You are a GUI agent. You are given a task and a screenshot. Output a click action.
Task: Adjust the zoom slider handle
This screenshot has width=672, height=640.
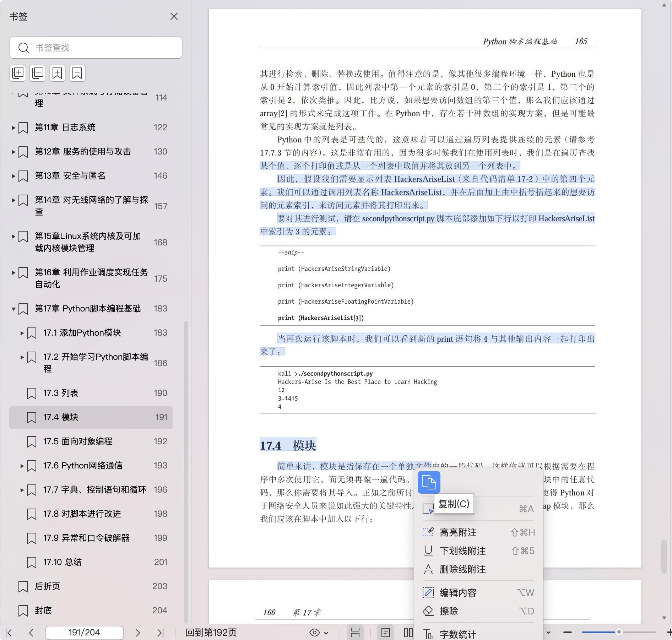(619, 632)
